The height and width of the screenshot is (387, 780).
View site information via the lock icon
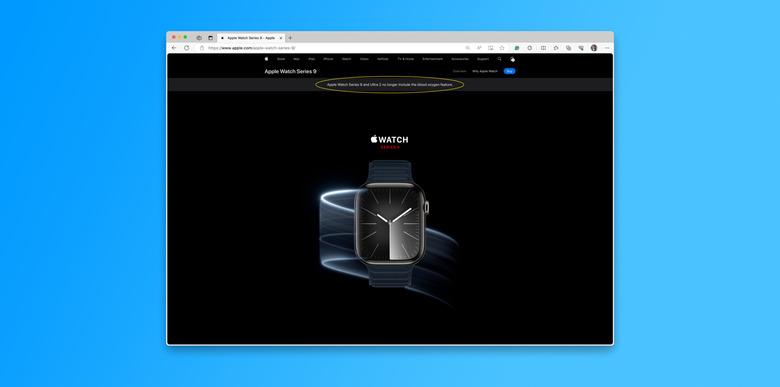click(202, 48)
